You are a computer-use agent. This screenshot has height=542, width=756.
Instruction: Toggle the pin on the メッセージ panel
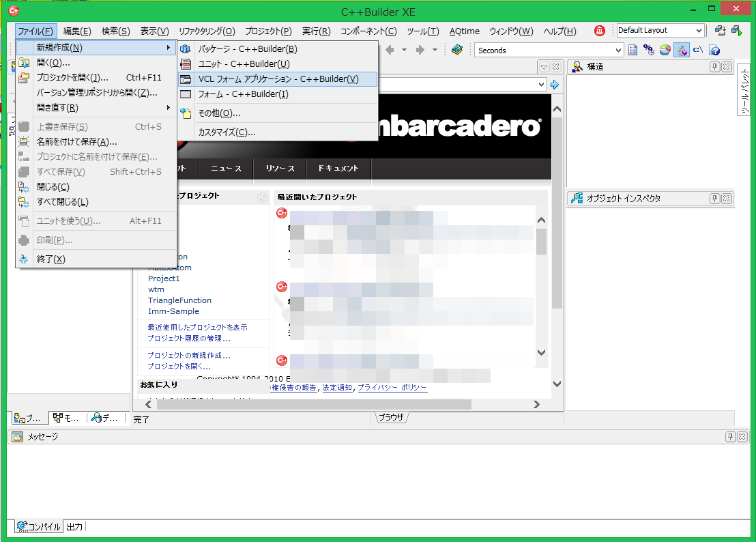pos(730,437)
